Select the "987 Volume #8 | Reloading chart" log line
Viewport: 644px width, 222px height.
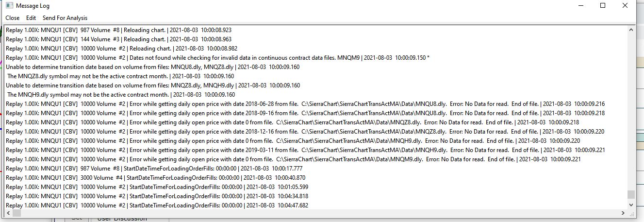[x=118, y=30]
